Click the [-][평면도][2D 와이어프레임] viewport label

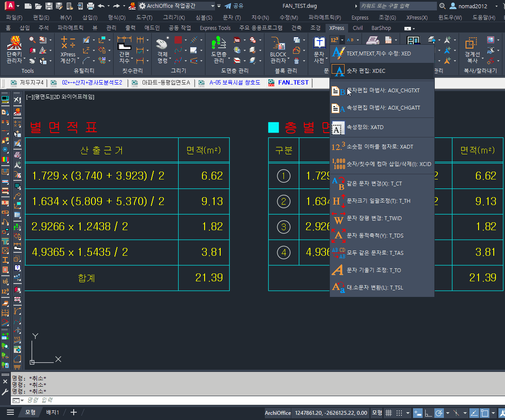[60, 97]
